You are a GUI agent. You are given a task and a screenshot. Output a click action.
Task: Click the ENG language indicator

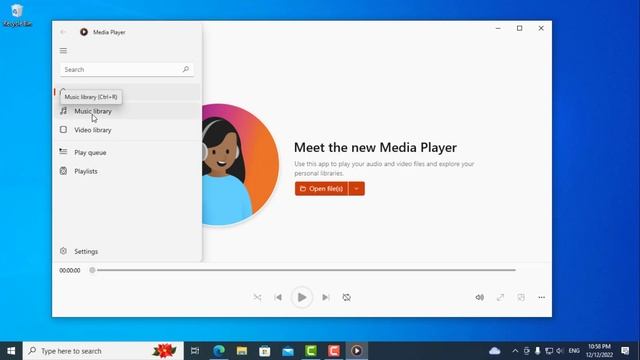(574, 351)
